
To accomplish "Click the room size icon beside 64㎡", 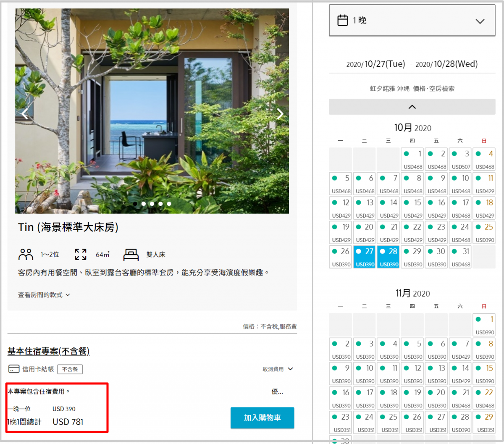I will [x=81, y=254].
